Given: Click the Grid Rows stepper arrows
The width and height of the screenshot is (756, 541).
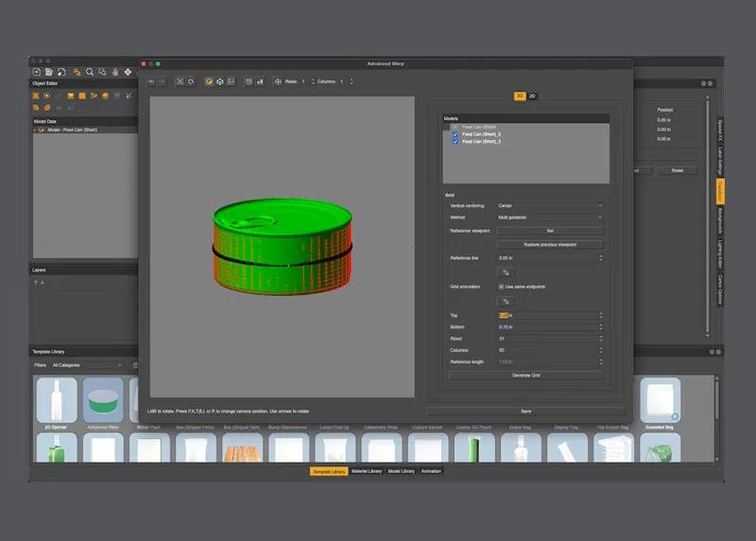Looking at the screenshot, I should [x=601, y=339].
